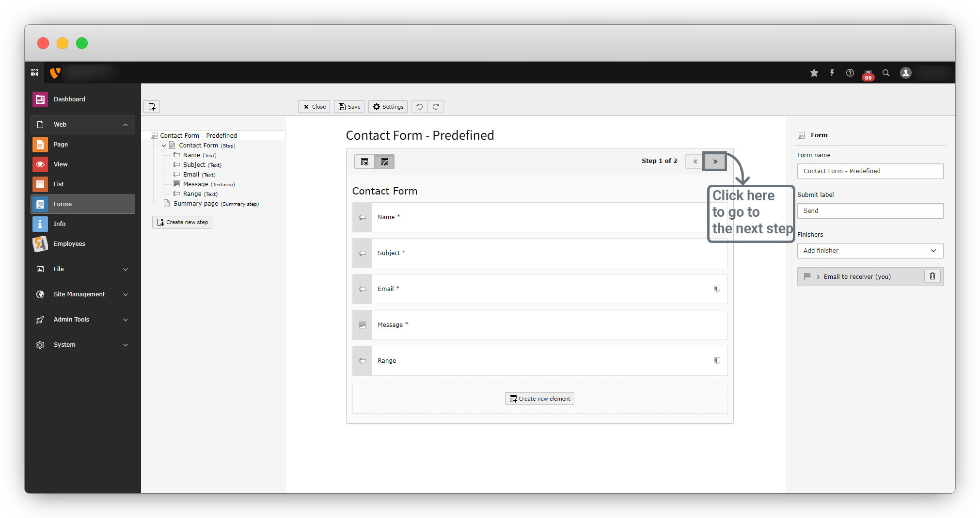Click the Contact Form step heading
This screenshot has width=980, height=518.
click(x=385, y=191)
